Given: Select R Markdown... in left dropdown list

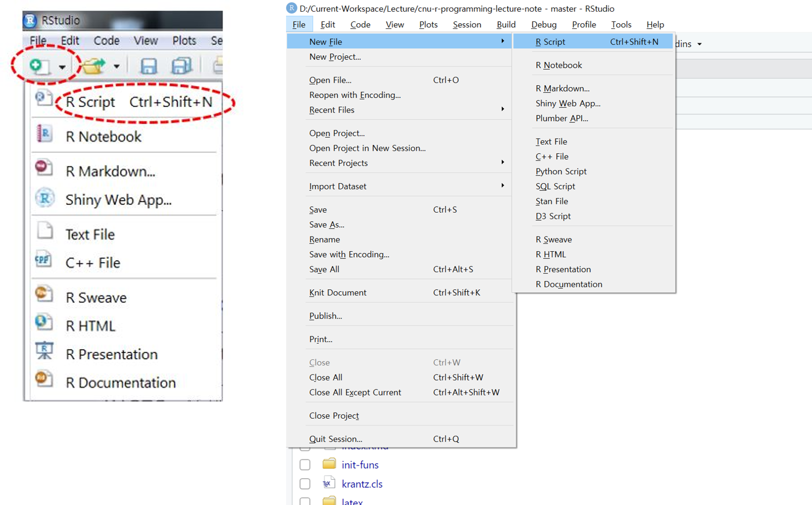Looking at the screenshot, I should [111, 171].
